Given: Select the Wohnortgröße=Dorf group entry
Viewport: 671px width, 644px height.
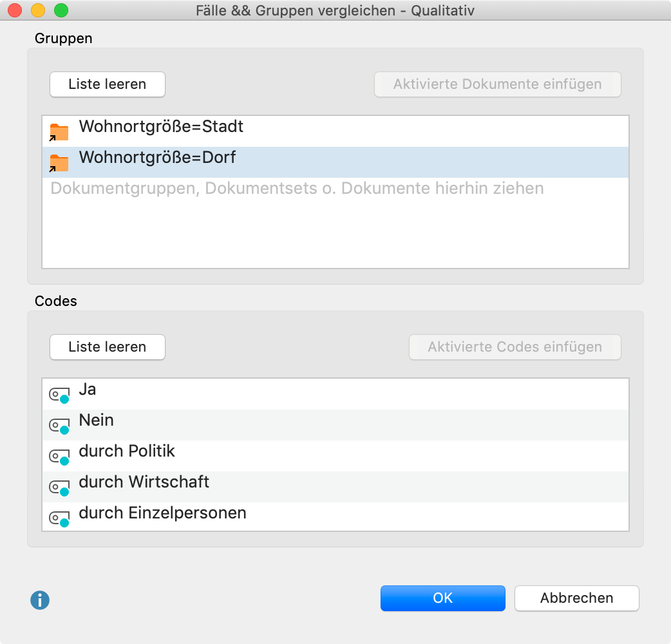Looking at the screenshot, I should coord(157,158).
